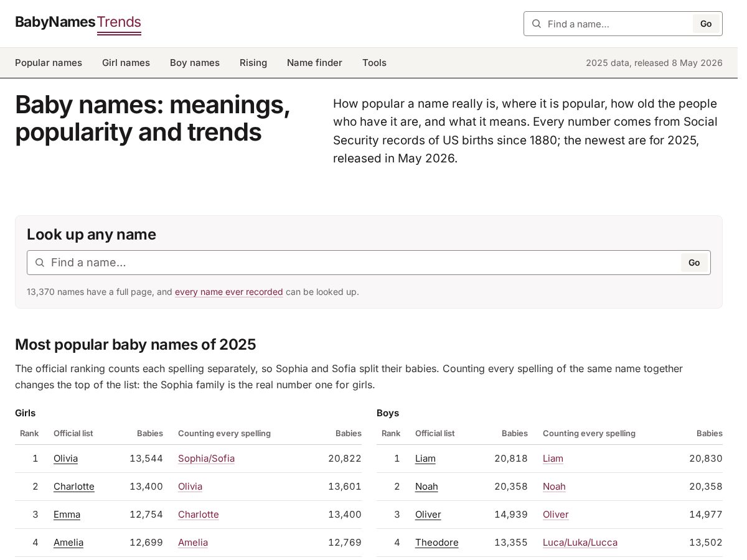The width and height of the screenshot is (747, 560).
Task: Open Charlotte in the girls Official list
Action: coord(74,487)
